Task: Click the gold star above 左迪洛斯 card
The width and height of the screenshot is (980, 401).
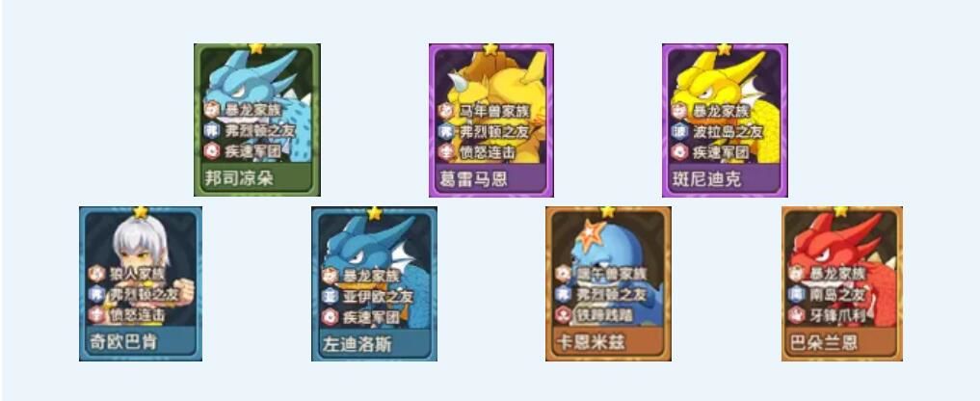Action: coord(375,213)
